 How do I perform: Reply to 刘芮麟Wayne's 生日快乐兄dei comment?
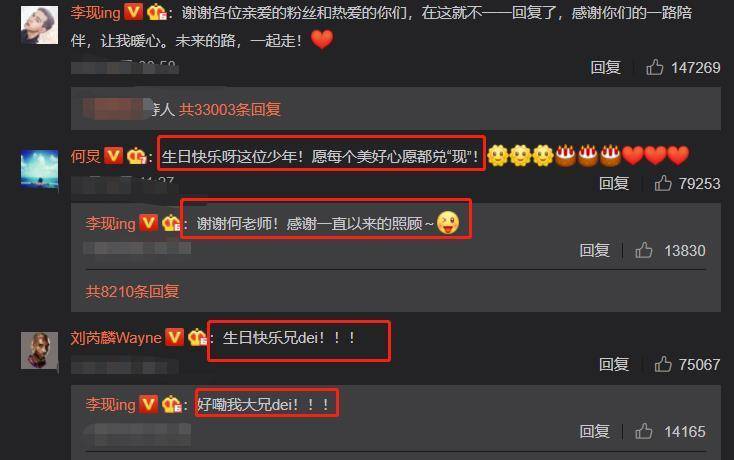(614, 364)
